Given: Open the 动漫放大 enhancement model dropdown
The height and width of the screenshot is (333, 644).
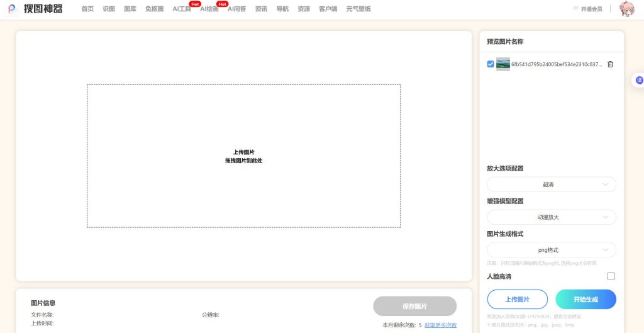Looking at the screenshot, I should [551, 217].
